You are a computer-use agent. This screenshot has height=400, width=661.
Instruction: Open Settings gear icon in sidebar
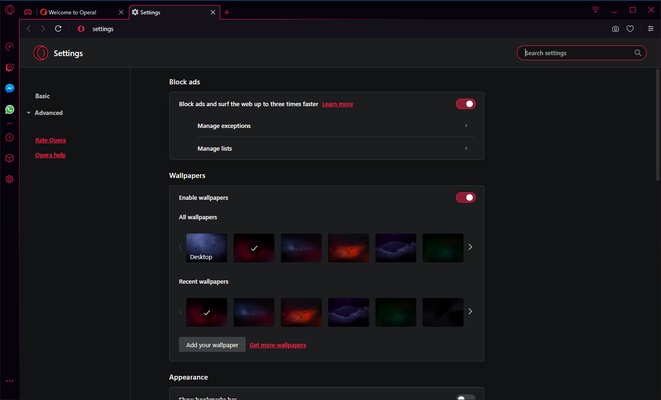point(10,179)
